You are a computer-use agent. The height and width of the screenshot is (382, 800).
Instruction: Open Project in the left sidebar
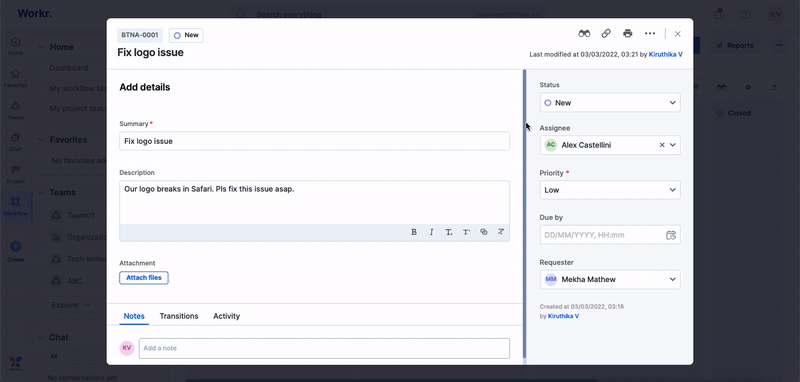click(x=15, y=174)
